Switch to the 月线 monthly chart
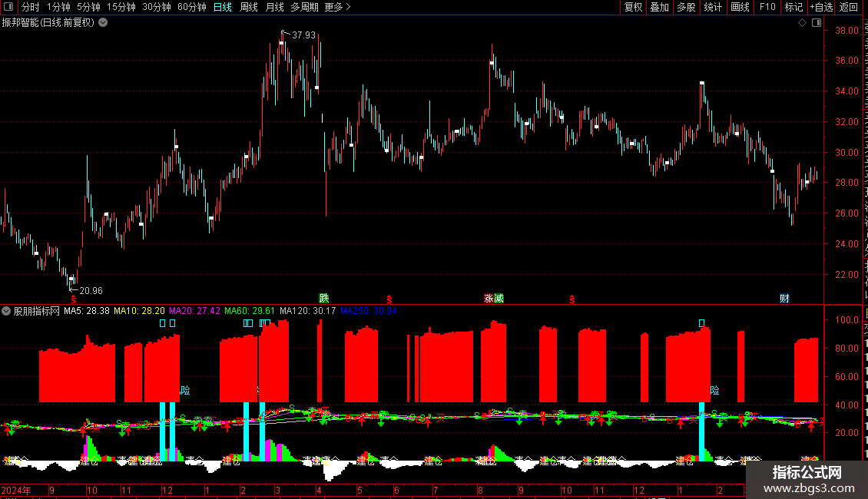 click(x=274, y=7)
